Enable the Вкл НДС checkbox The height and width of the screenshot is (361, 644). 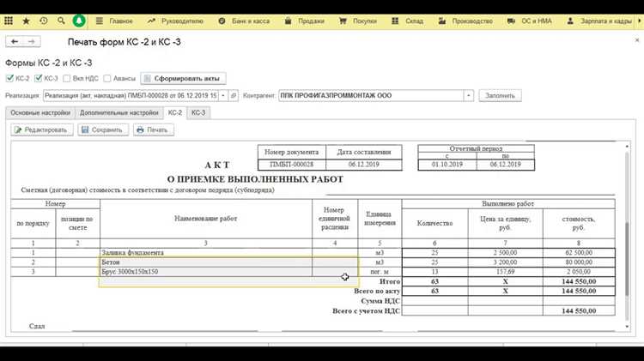66,78
